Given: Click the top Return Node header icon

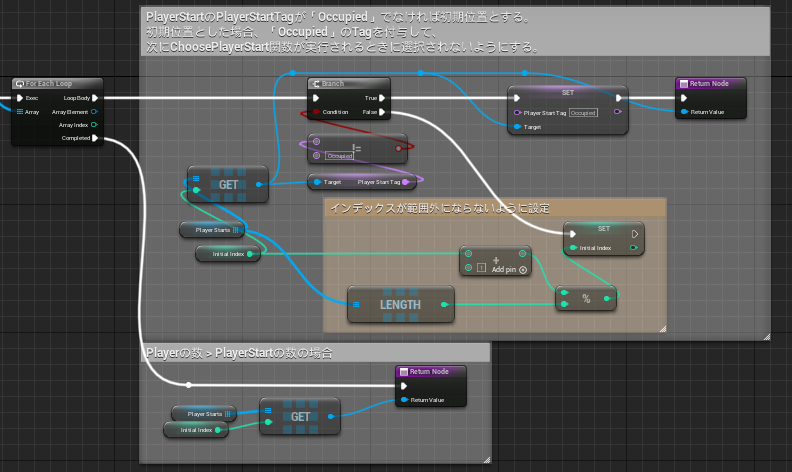Looking at the screenshot, I should (x=684, y=84).
